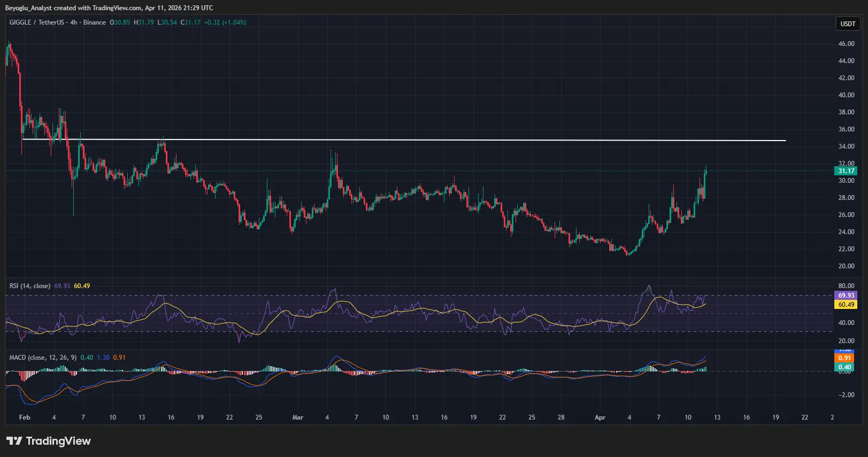This screenshot has width=868, height=457.
Task: Click the orange 0.91 MACD axis tag
Action: [x=844, y=358]
